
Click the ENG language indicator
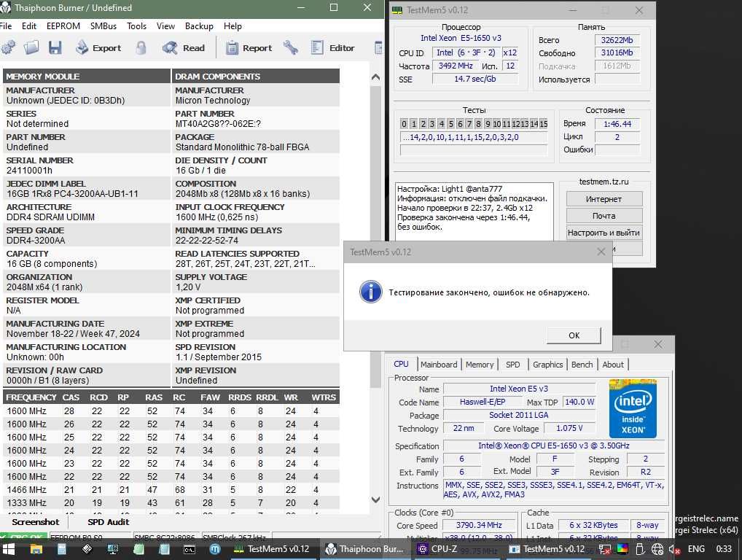point(696,549)
